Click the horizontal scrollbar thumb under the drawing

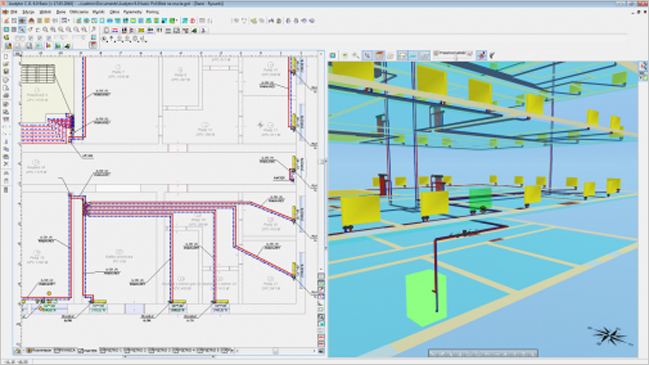[x=275, y=351]
